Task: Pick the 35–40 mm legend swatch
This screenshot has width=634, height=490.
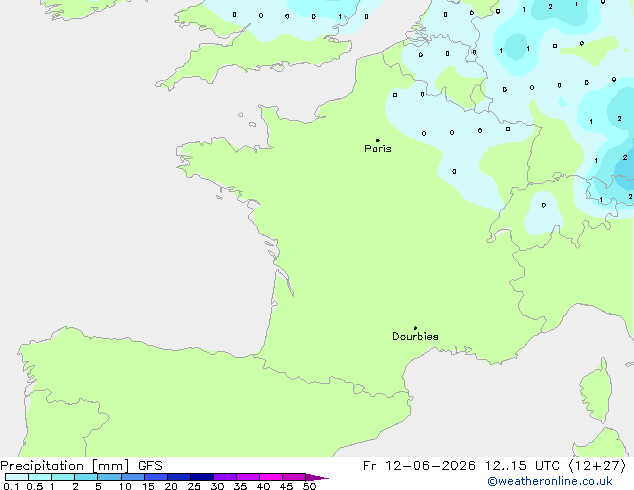Action: coord(248,477)
